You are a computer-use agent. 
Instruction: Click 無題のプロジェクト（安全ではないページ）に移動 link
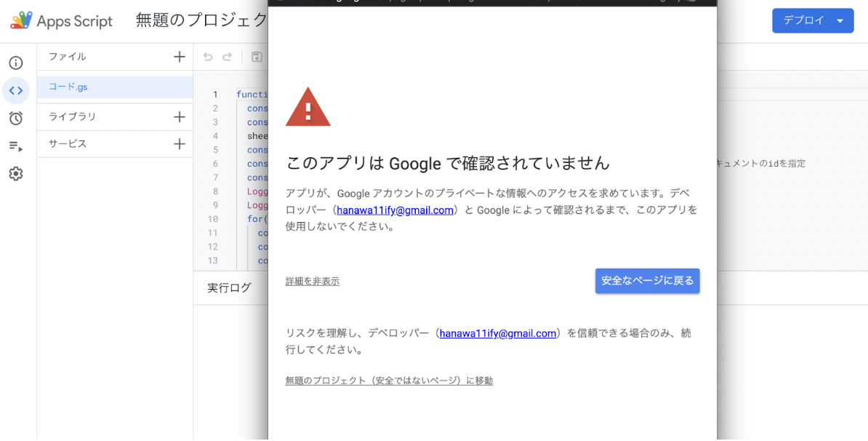coord(389,381)
